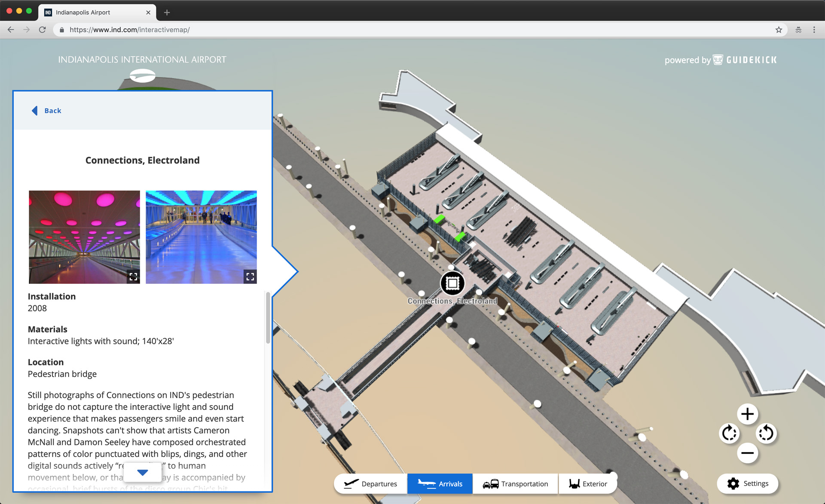Click the 'Pedestrian bridge' location text
The width and height of the screenshot is (825, 504).
(62, 374)
